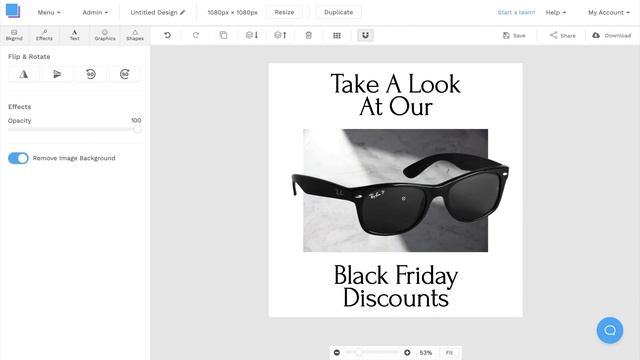This screenshot has height=360, width=640.
Task: Flip image vertically icon
Action: tap(57, 74)
